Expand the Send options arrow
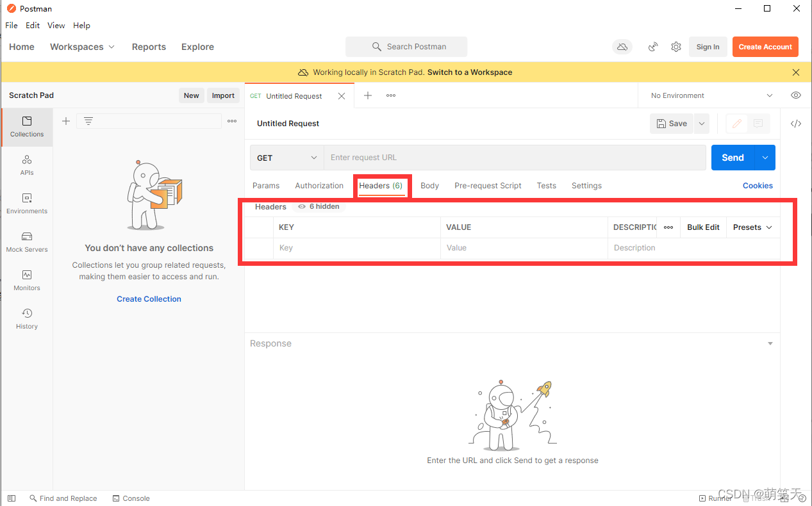This screenshot has width=812, height=506. click(x=765, y=158)
